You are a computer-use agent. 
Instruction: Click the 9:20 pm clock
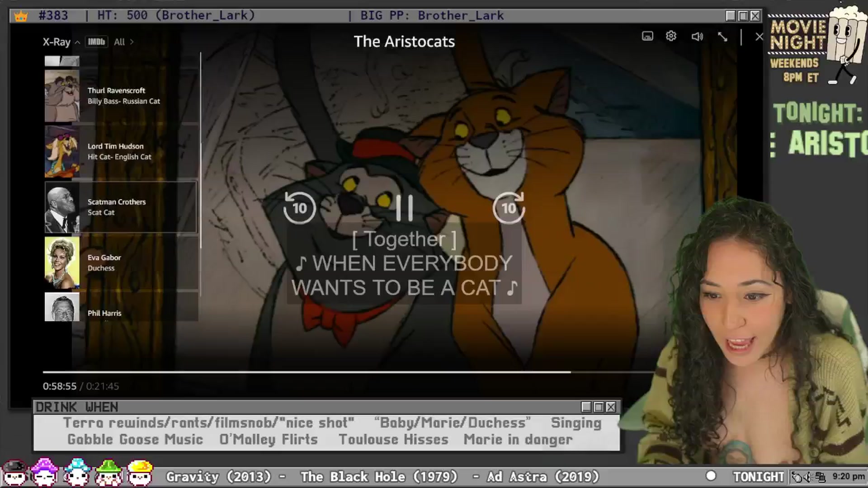pos(849,476)
